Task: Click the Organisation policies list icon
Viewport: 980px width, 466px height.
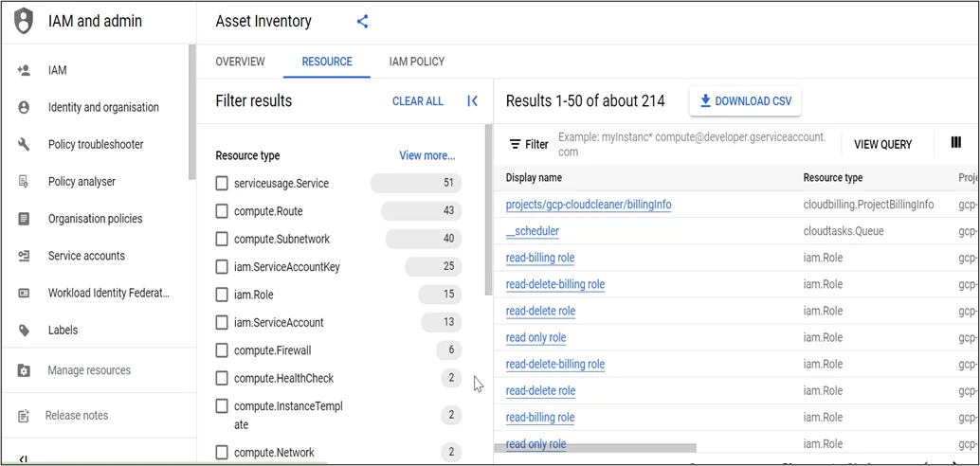Action: pos(25,219)
